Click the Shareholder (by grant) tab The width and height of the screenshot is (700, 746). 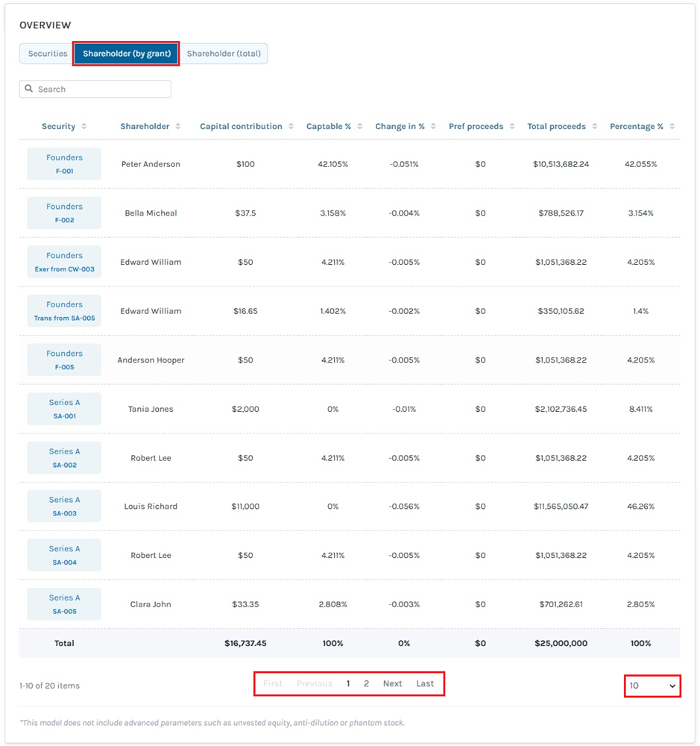click(x=127, y=54)
